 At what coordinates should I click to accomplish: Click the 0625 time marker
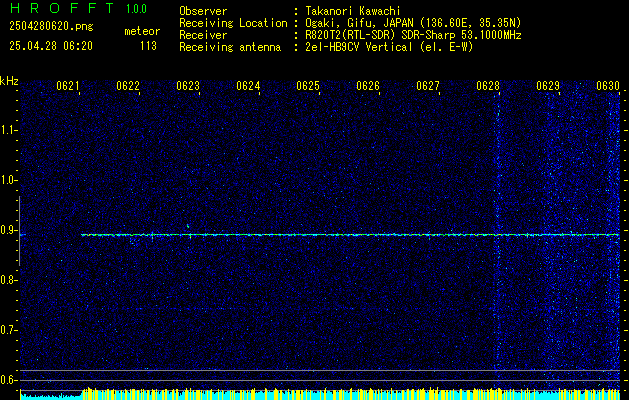tap(308, 86)
